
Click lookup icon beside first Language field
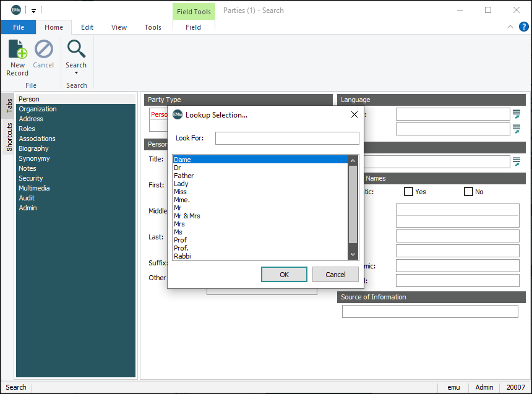(516, 114)
